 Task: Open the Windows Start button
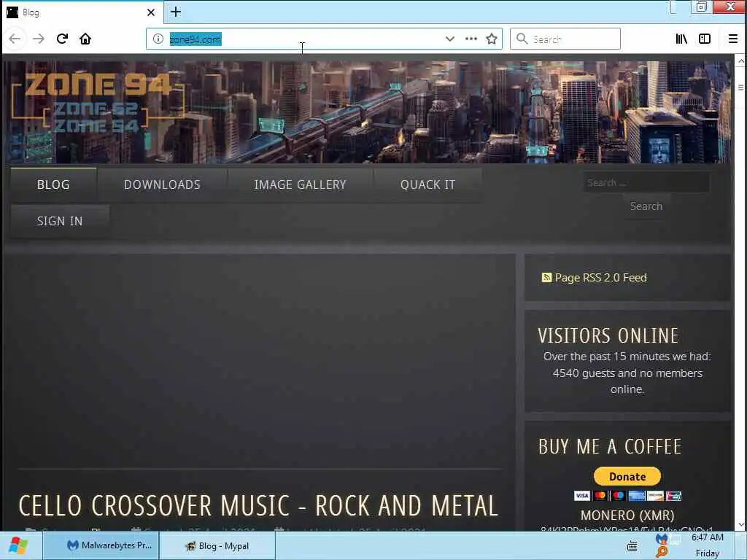coord(18,545)
